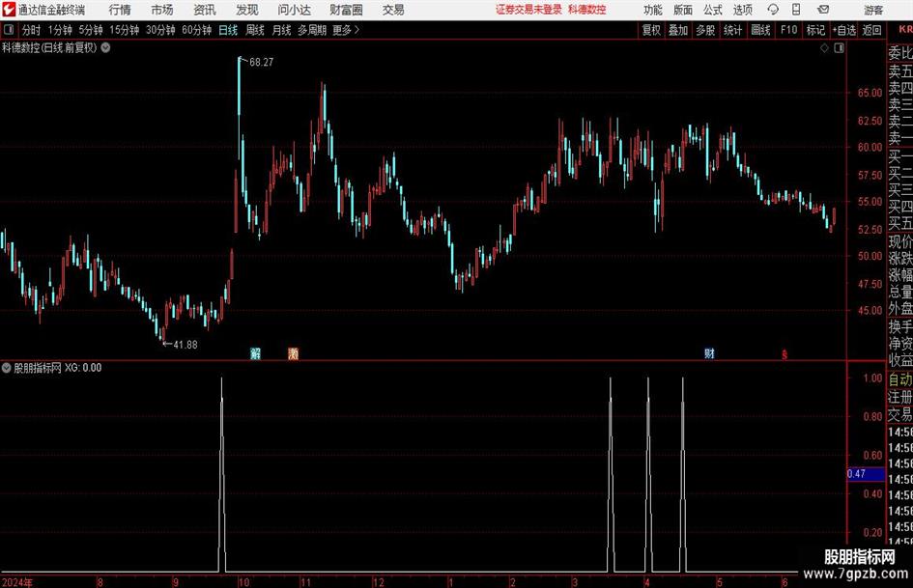Screen dimensions: 913x588
Task: Open the 问小达 menu
Action: (x=294, y=10)
